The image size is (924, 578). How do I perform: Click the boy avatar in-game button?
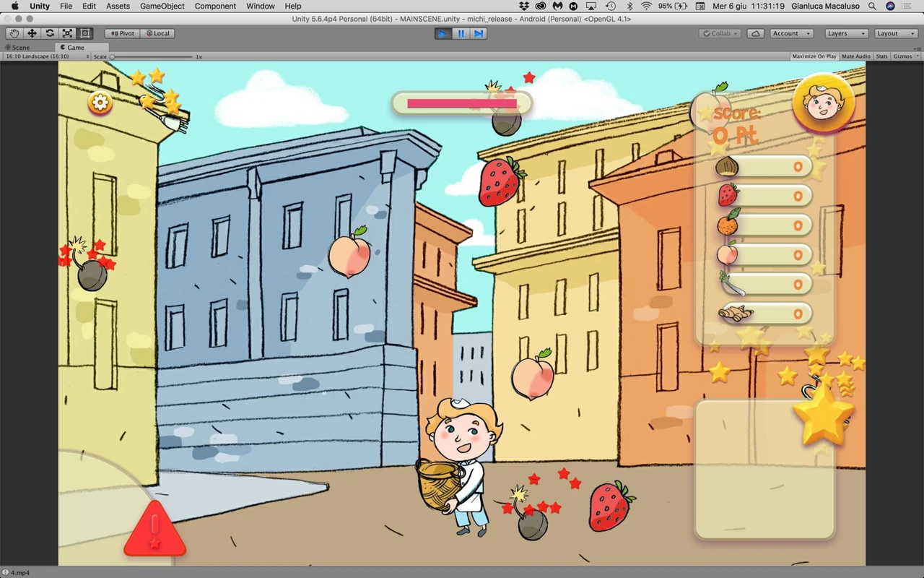(823, 105)
